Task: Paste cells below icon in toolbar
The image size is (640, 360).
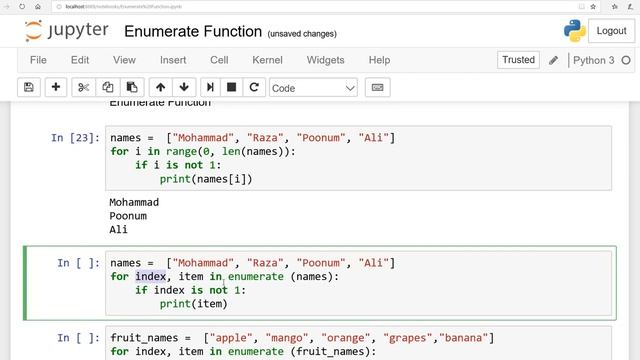Action: point(132,87)
